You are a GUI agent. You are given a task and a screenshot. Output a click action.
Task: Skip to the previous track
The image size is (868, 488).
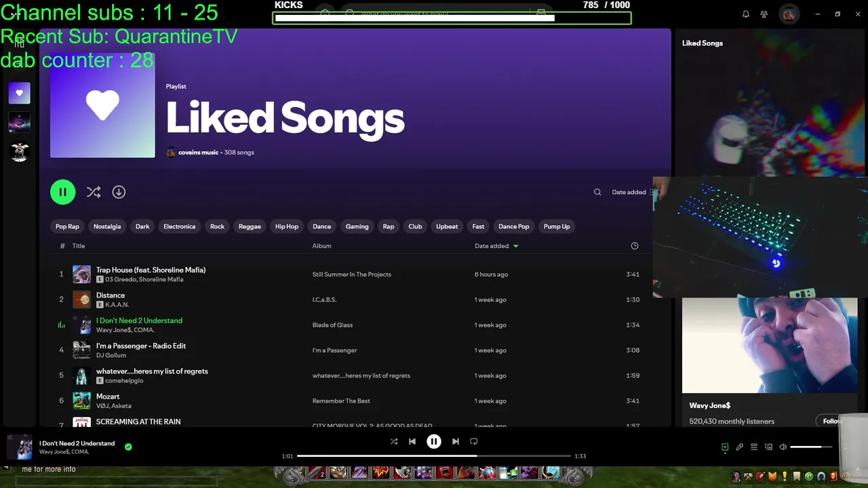[412, 441]
